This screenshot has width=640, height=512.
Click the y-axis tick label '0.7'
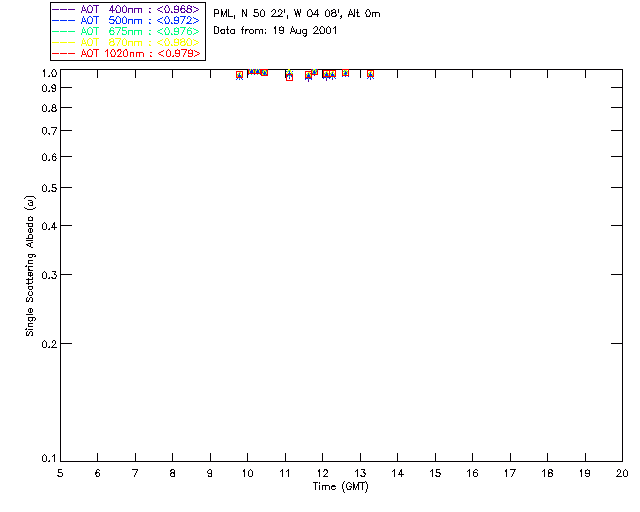coord(49,131)
